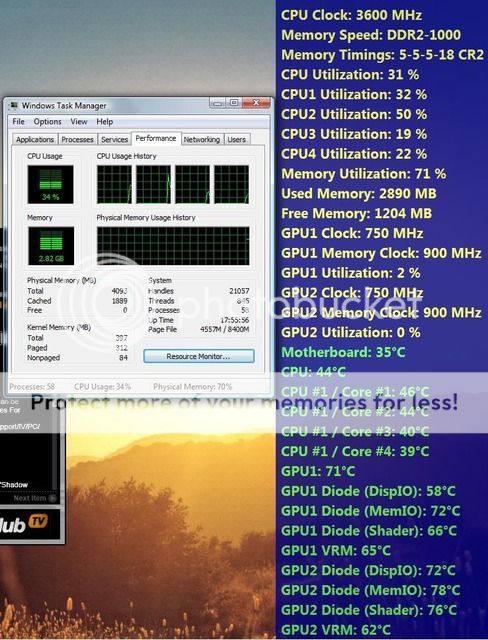Click the Free Memory: 1204 MB line
The height and width of the screenshot is (640, 488).
click(x=356, y=213)
